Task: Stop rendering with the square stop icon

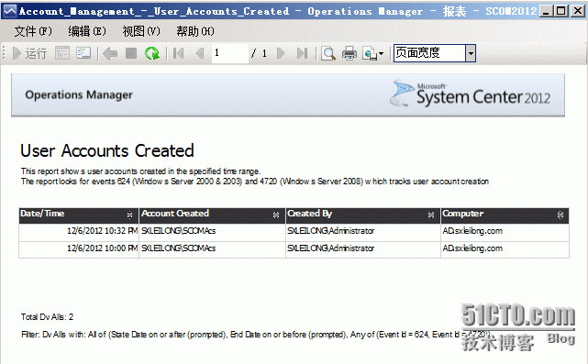Action: [131, 53]
